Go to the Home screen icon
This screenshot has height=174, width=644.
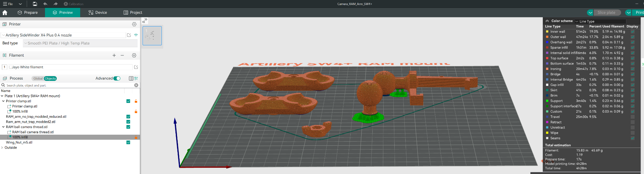coord(5,13)
